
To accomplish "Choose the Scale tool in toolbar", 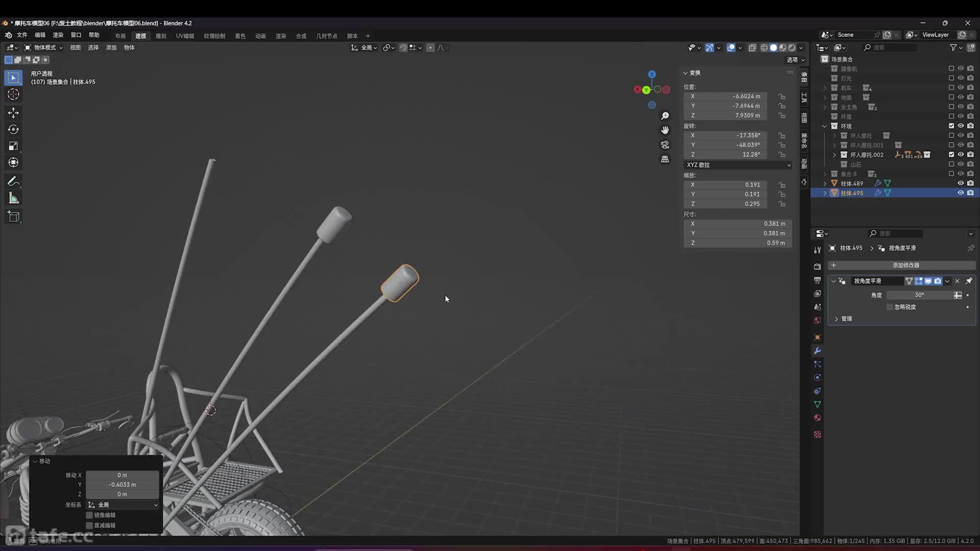I will tap(14, 146).
